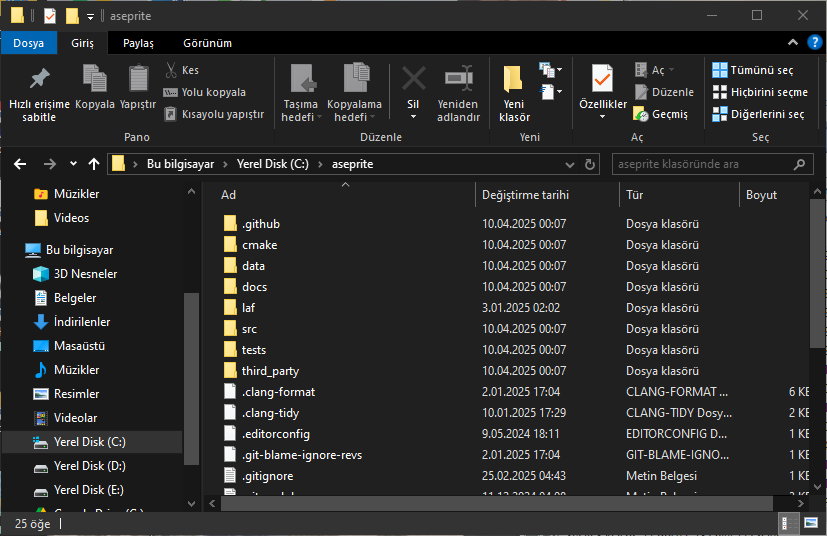Click the Sil red X icon
The image size is (827, 536).
tap(414, 78)
